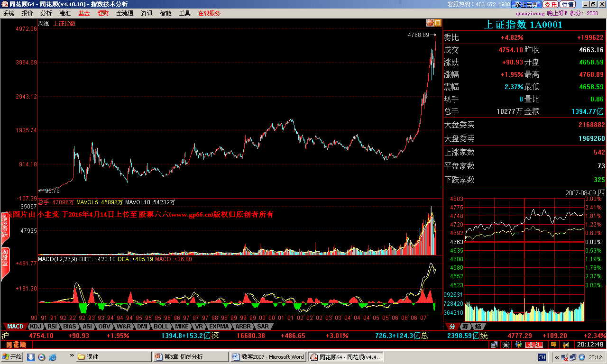Switch to the KDJ indicator tab
This screenshot has width=607, height=364.
[36, 327]
